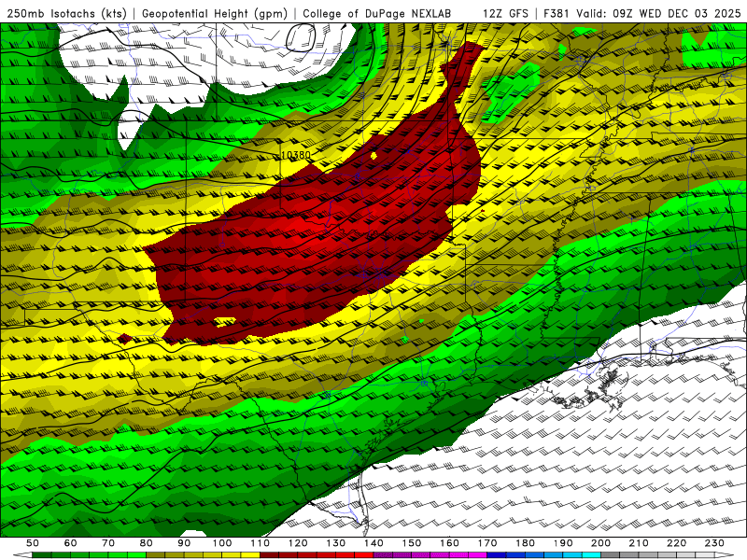Click the '210' value on the isotach scale
The image size is (747, 560).
pos(639,543)
